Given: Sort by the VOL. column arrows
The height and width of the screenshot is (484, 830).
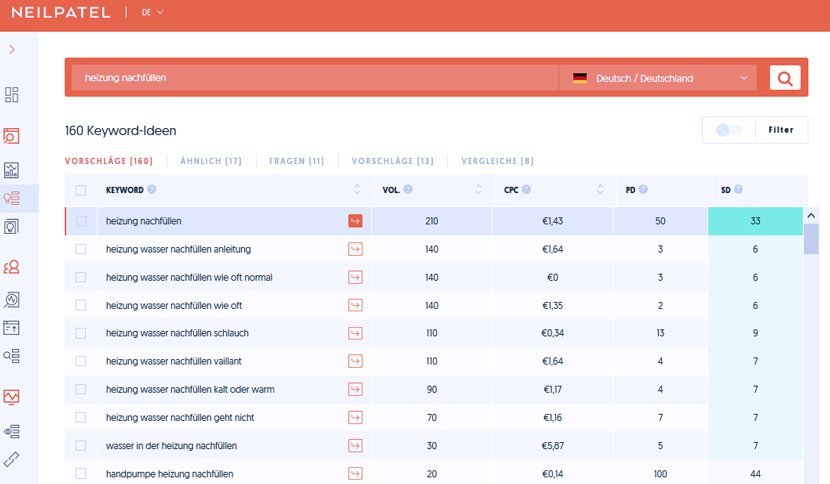Looking at the screenshot, I should click(479, 189).
